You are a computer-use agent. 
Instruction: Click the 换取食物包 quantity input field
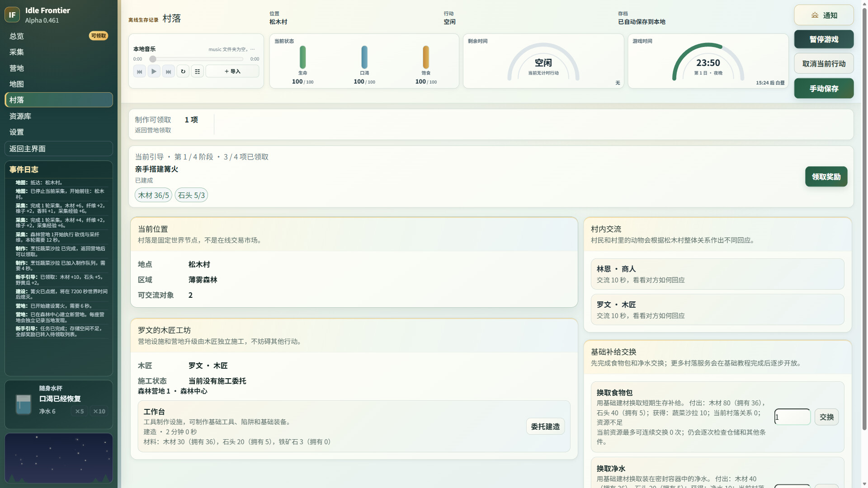click(793, 417)
